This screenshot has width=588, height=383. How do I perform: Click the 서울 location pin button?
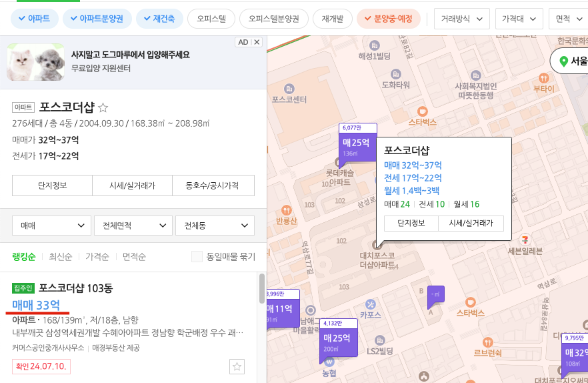pos(569,61)
